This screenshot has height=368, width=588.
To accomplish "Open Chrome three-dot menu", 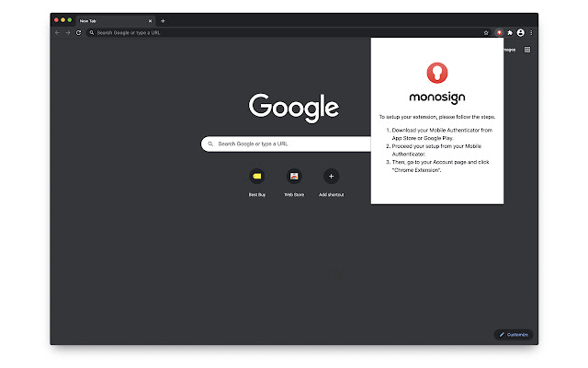I will point(531,33).
